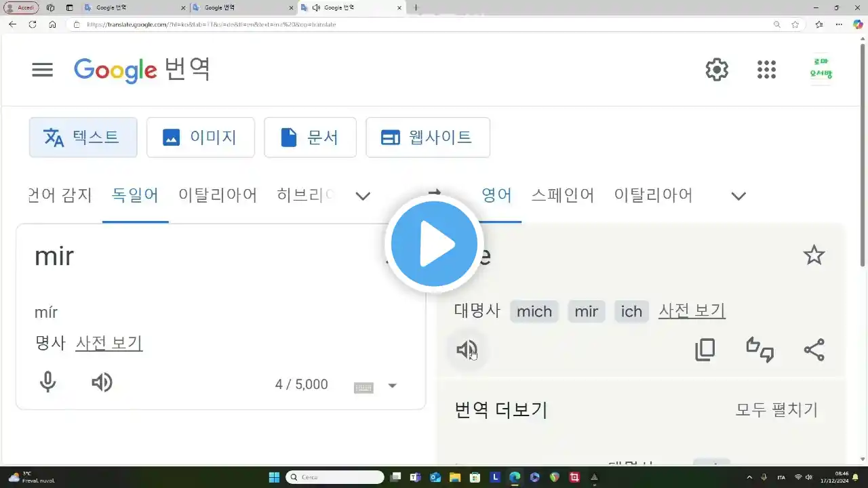Open 사전 보기 link under source text

pyautogui.click(x=108, y=343)
